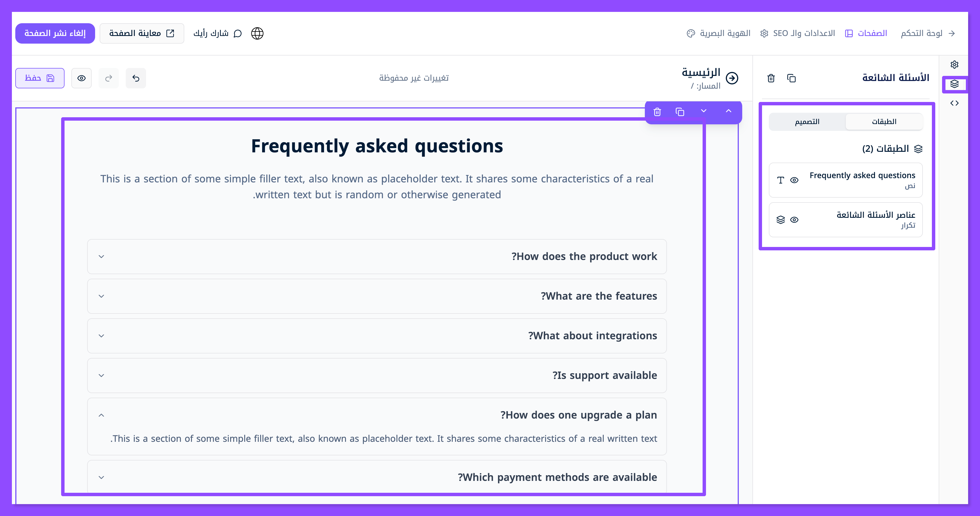
Task: Duplicate section via floating toolbar copy icon
Action: [x=680, y=112]
